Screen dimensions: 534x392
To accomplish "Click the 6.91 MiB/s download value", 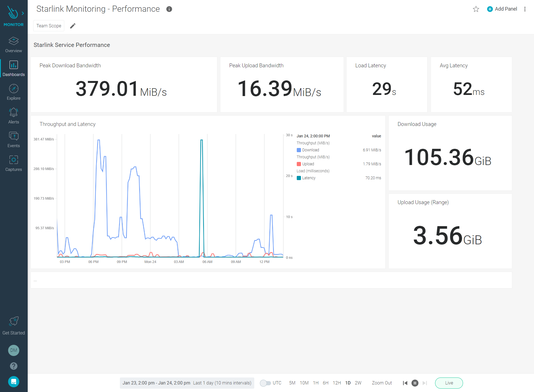I will [x=372, y=150].
